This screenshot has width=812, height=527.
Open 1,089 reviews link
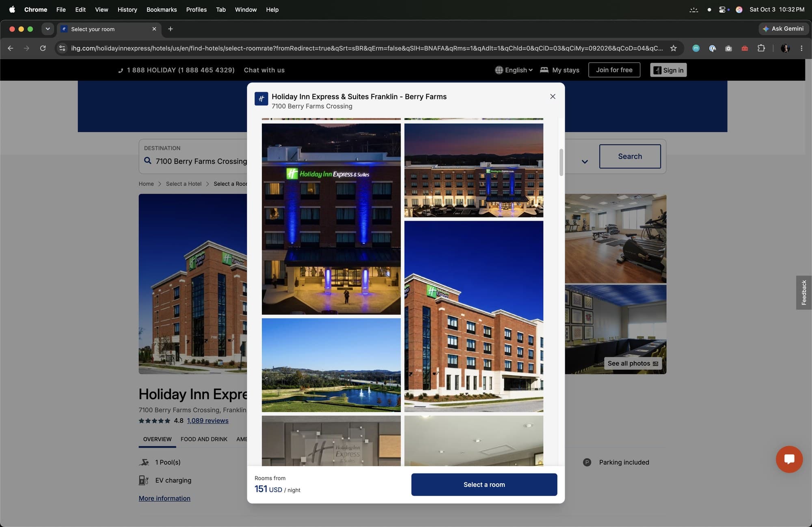click(x=207, y=421)
